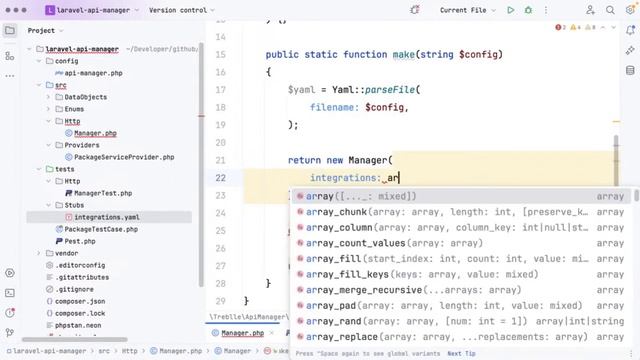Expand the Enums folder
Viewport: 640px width, 360px height.
point(49,109)
